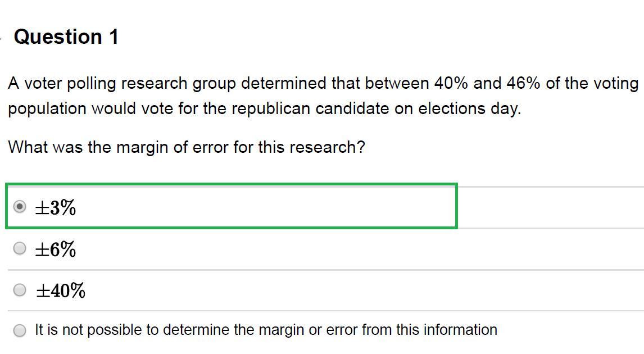
Task: Click the ±3% answer label text
Action: click(55, 208)
